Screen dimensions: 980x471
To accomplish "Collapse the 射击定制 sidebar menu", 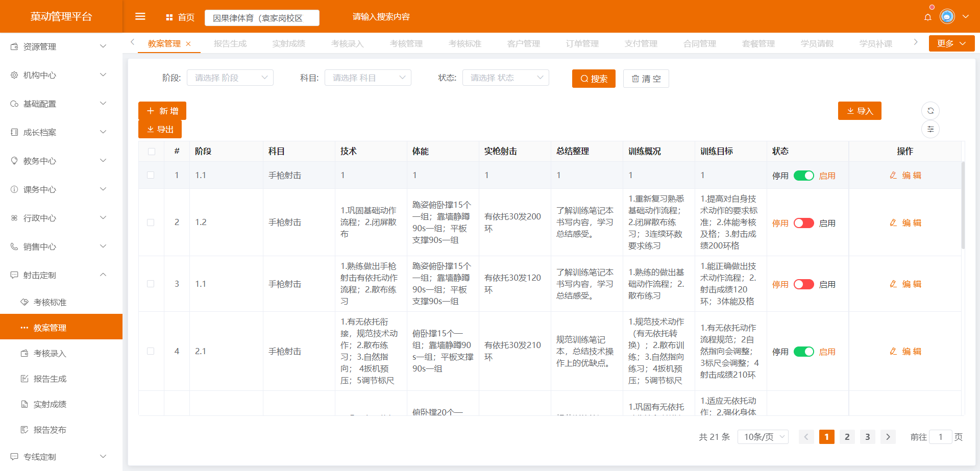I will point(61,275).
